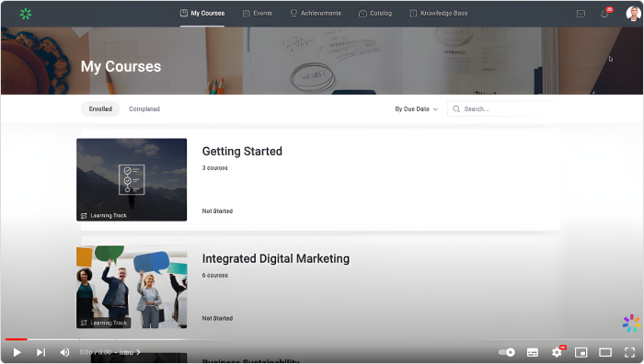Open the user profile avatar
Image resolution: width=644 pixels, height=364 pixels.
633,13
